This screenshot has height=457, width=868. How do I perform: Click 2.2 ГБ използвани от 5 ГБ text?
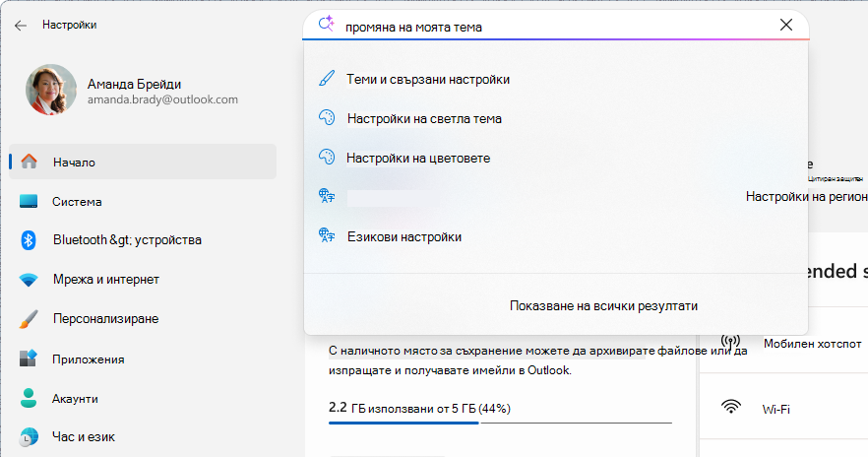click(419, 409)
